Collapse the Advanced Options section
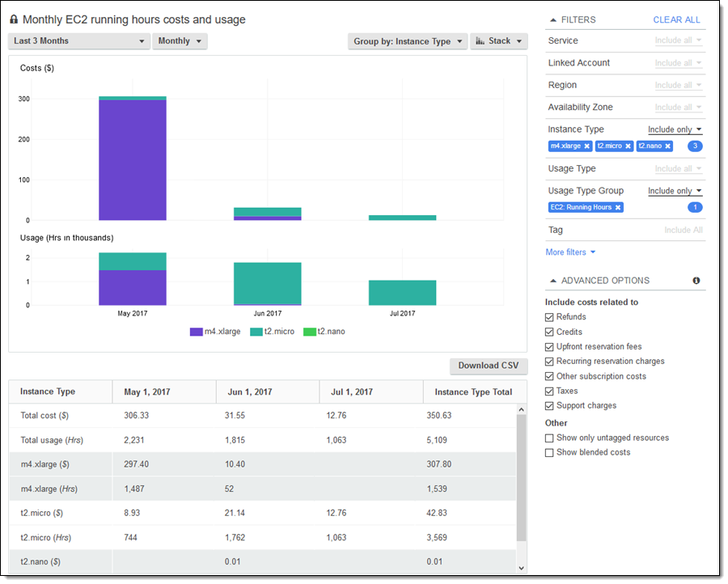Viewport: 728px width, 584px height. (x=553, y=281)
